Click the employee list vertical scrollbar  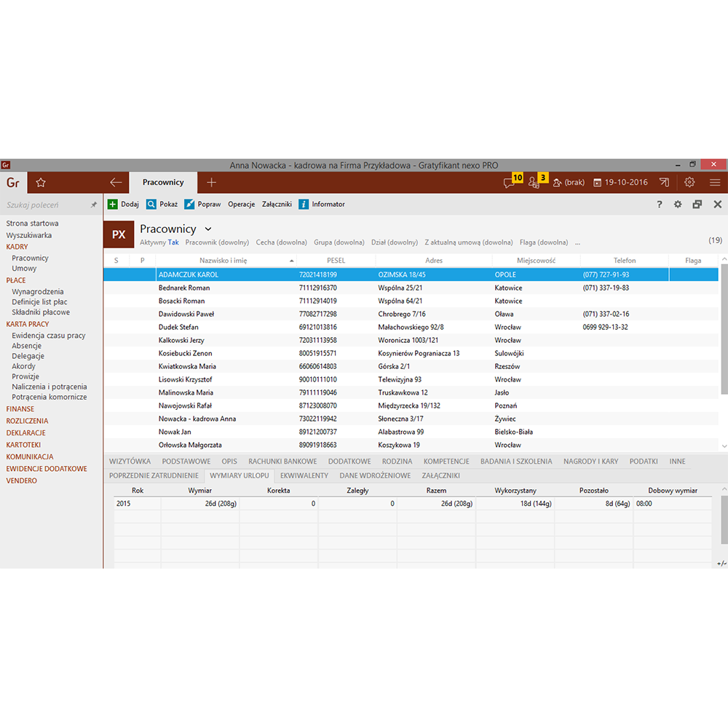[x=723, y=328]
